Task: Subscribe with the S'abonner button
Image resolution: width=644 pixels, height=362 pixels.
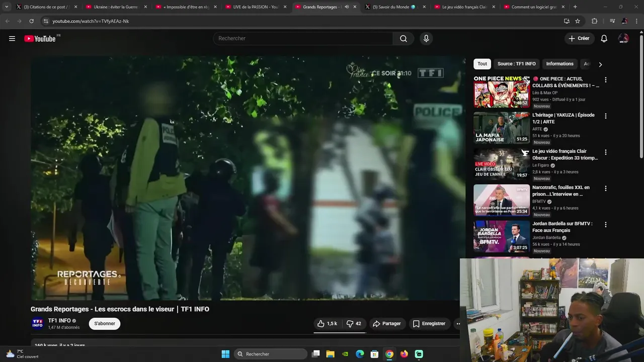Action: pos(105,324)
